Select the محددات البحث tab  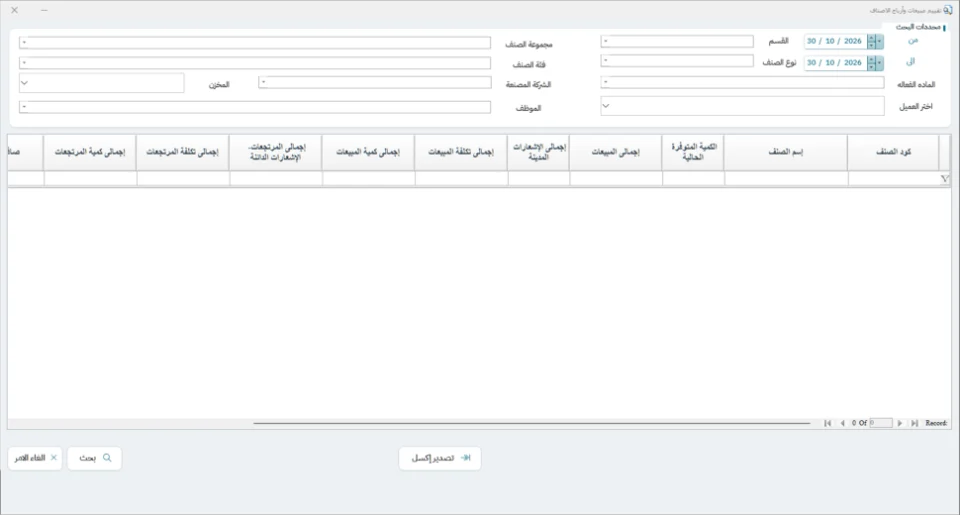(918, 27)
